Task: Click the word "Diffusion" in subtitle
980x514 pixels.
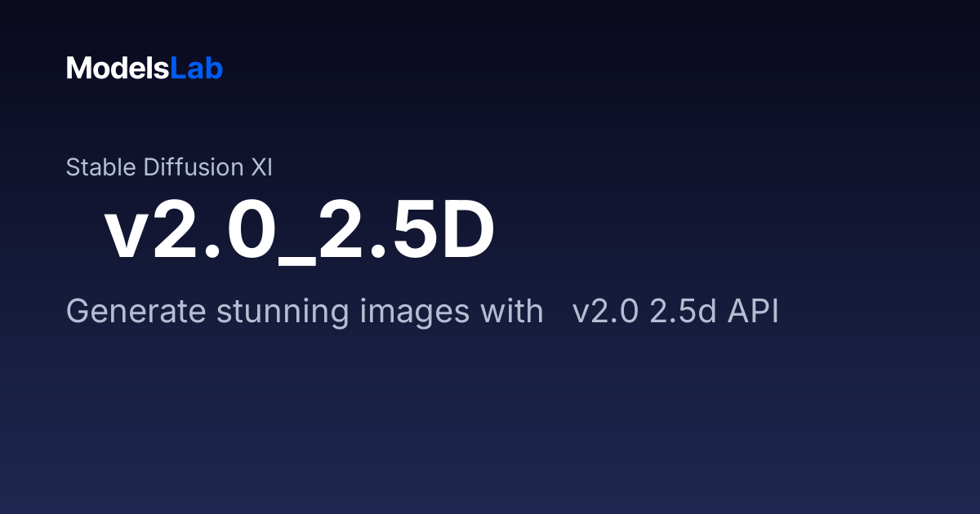Action: point(194,167)
